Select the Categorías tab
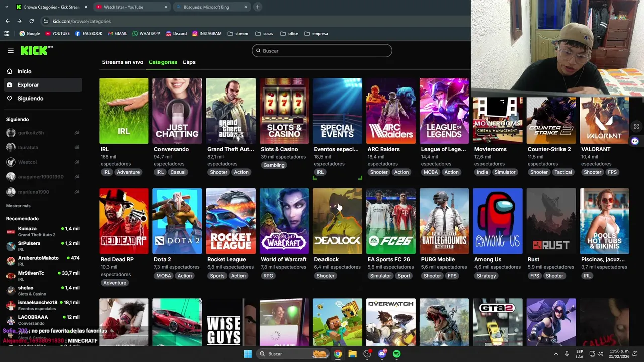 pyautogui.click(x=163, y=62)
